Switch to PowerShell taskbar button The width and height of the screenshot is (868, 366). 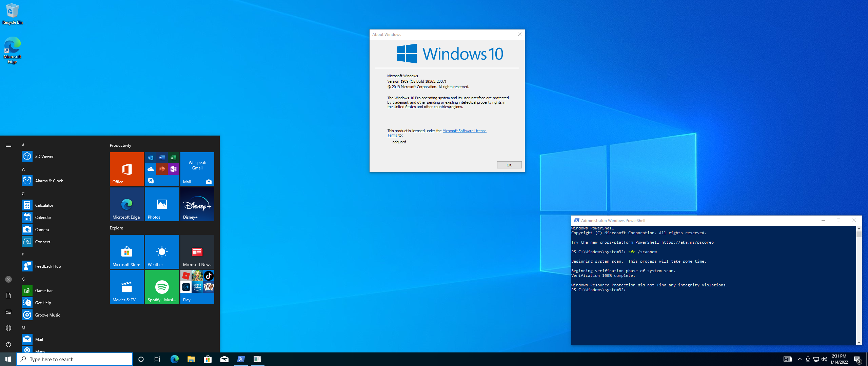pyautogui.click(x=241, y=359)
